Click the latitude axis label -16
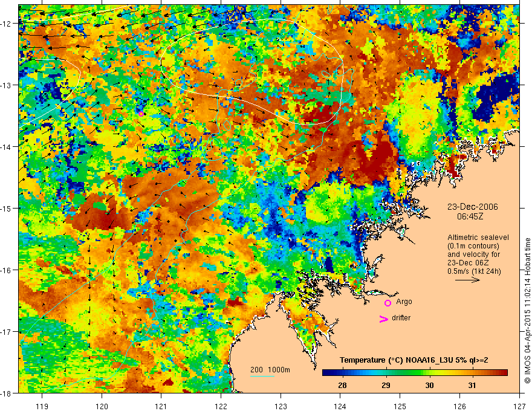The height and width of the screenshot is (411, 532). [x=7, y=270]
